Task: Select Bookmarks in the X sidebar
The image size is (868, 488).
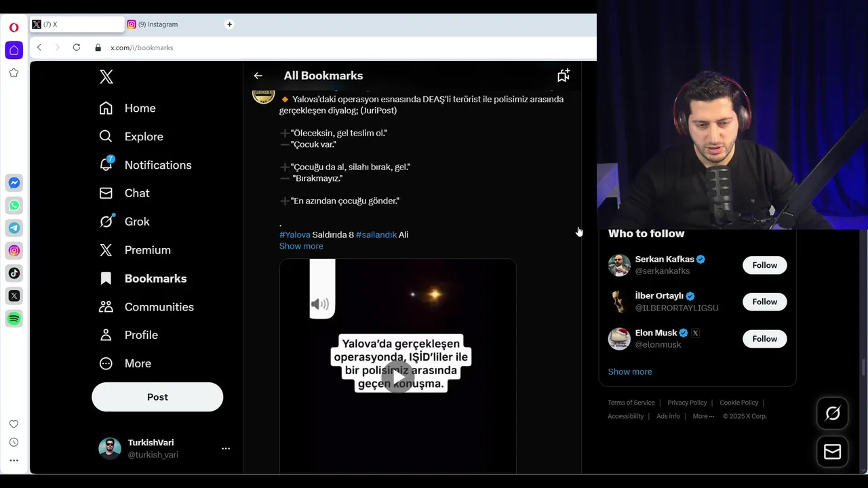Action: pyautogui.click(x=142, y=279)
